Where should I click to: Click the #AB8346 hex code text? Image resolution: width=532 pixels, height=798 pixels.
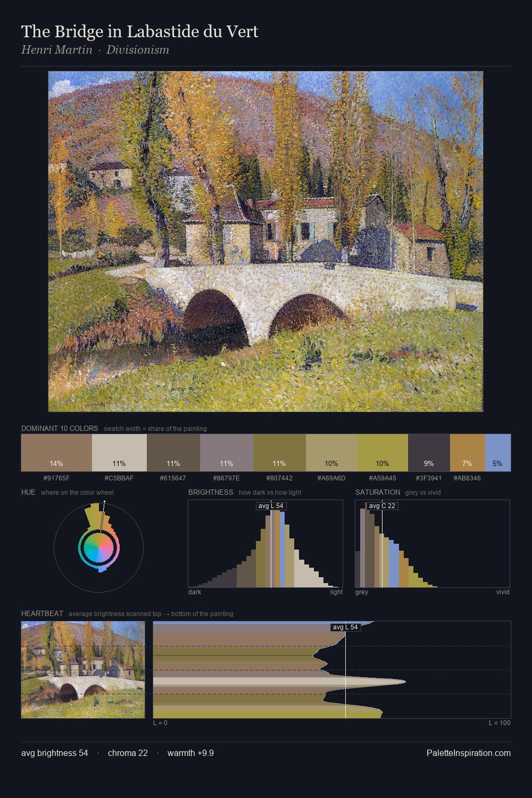tap(467, 478)
